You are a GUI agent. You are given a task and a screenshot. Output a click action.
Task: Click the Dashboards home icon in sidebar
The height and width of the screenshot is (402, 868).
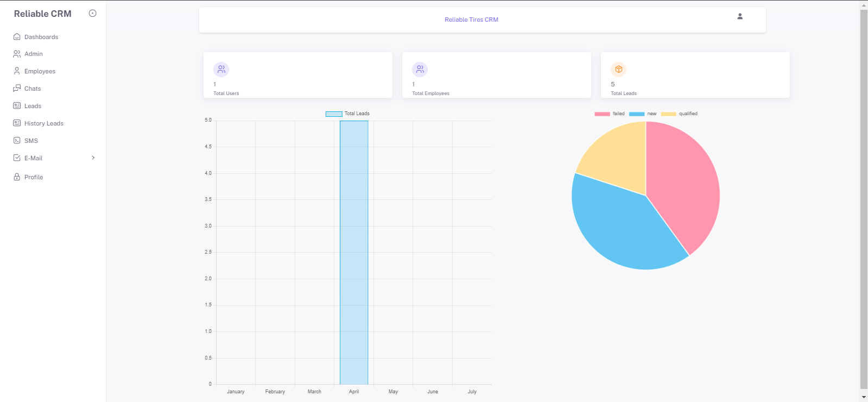17,37
